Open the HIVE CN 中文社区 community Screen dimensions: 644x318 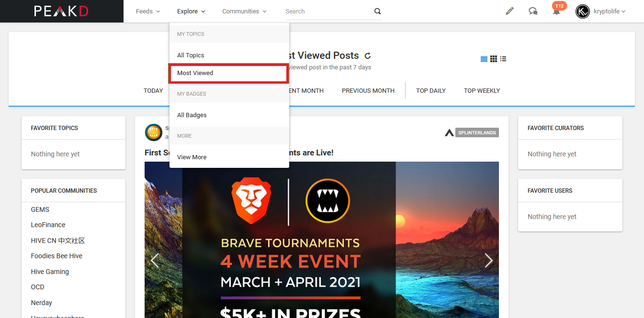tap(58, 241)
